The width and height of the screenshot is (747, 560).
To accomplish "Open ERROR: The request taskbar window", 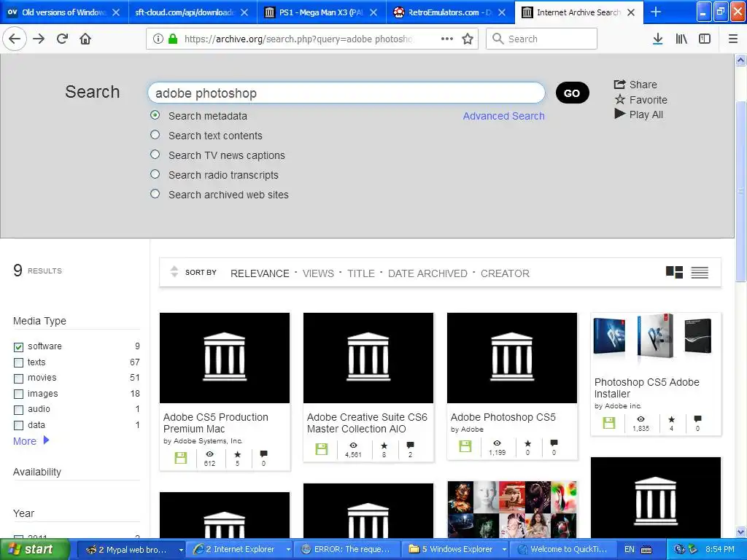I will coord(347,550).
